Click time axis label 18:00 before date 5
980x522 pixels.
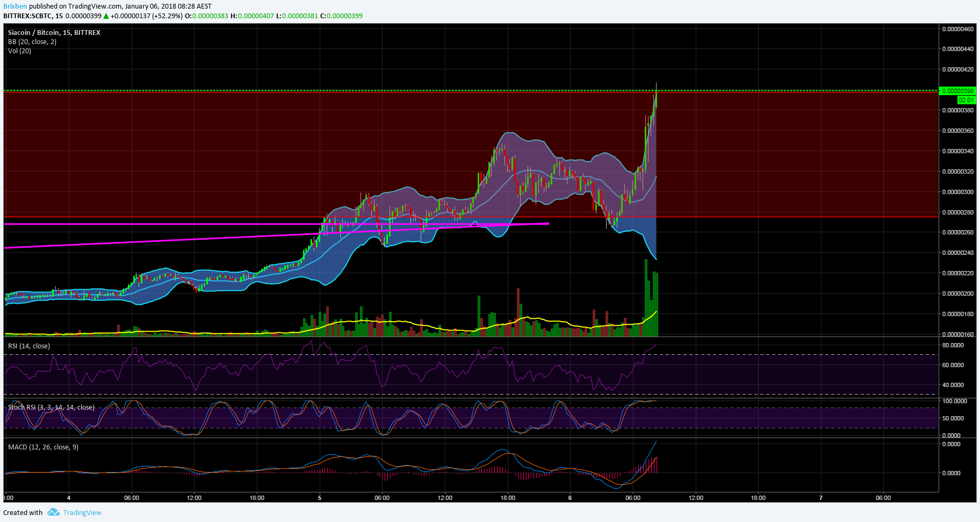pos(257,498)
